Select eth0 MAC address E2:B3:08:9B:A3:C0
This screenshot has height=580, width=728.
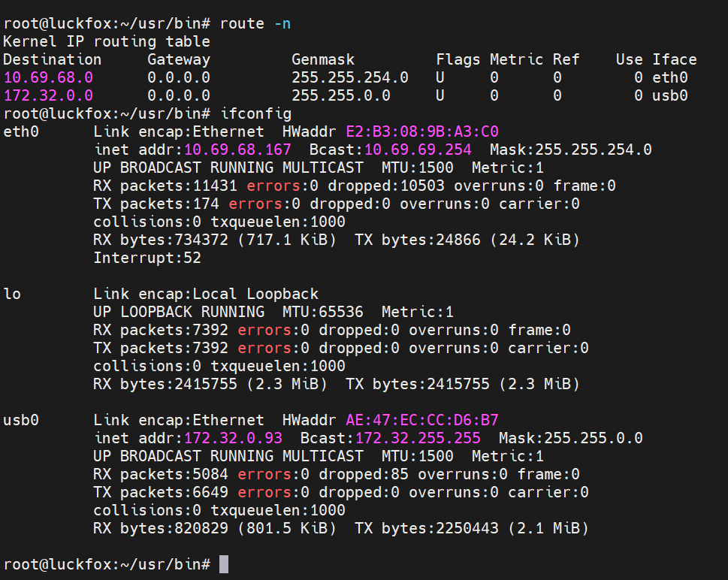pos(422,132)
